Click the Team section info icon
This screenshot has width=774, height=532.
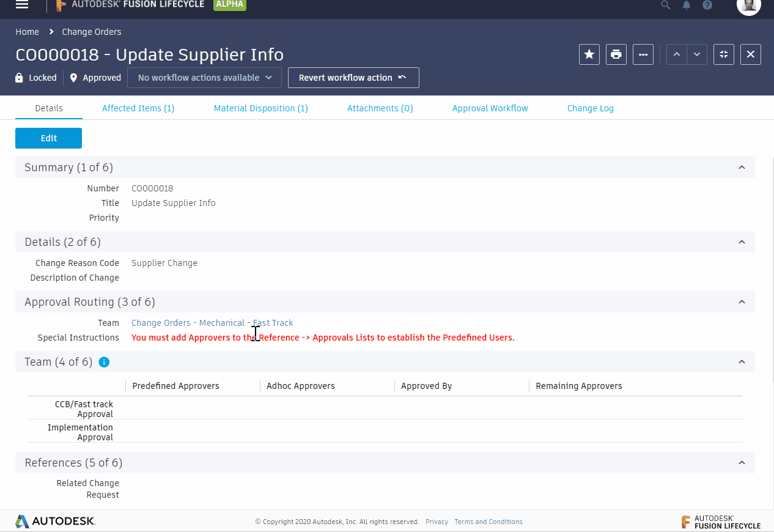point(104,362)
